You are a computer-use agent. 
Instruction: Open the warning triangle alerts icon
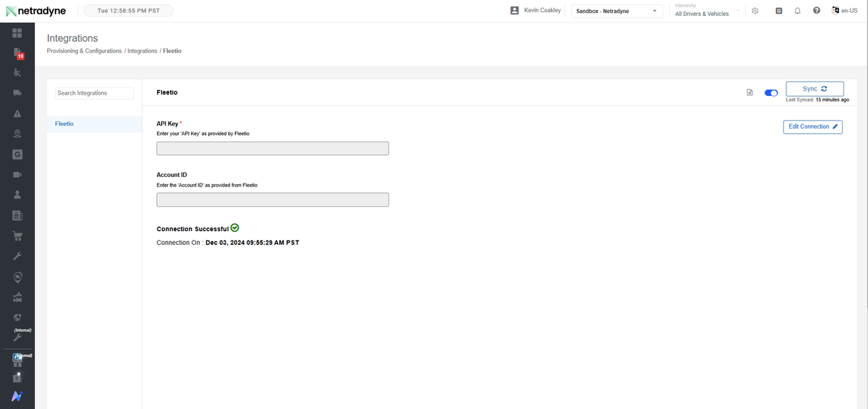coord(17,113)
